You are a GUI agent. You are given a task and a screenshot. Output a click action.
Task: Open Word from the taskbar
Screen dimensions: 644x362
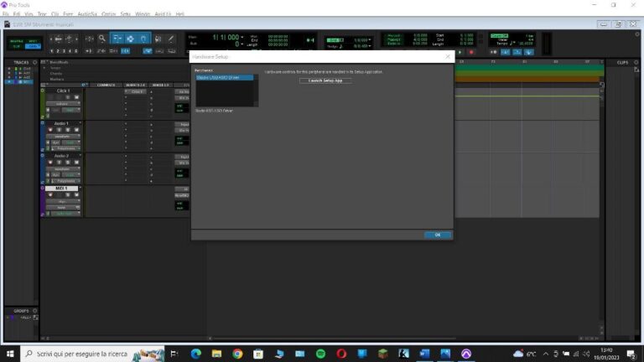pos(424,354)
